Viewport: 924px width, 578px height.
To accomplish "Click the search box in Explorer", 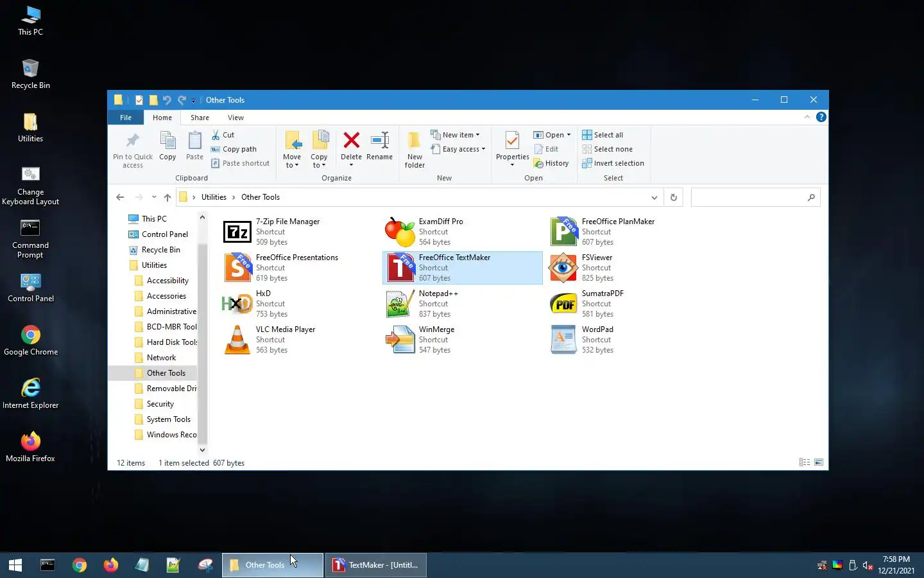I will pyautogui.click(x=755, y=197).
